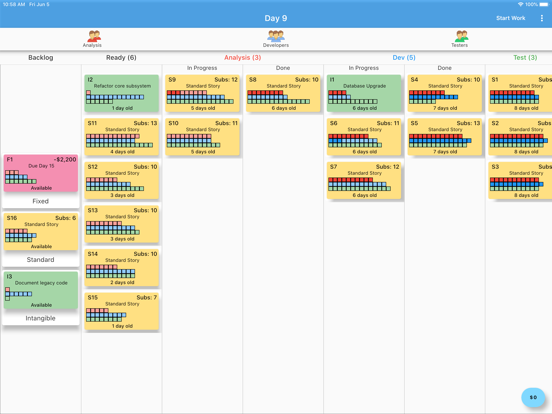552x414 pixels.
Task: Tap '2 days old' on card S14
Action: [122, 282]
